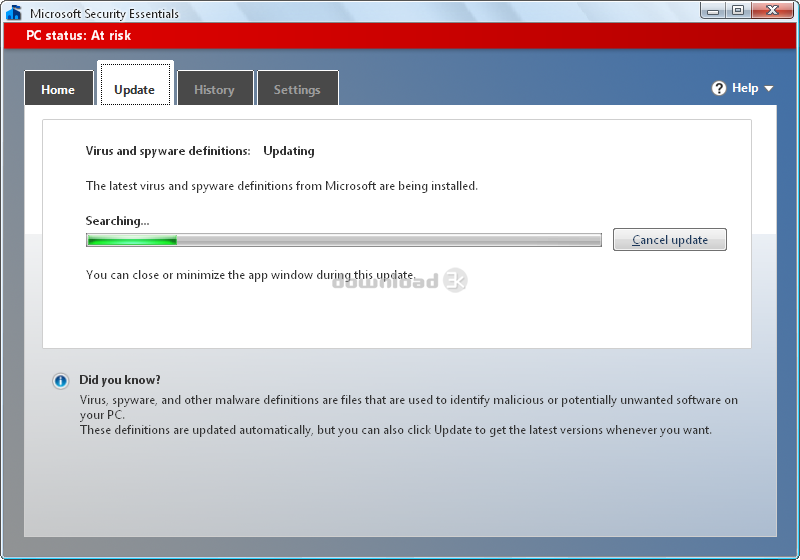Viewport: 800px width, 560px height.
Task: Click the Microsoft Security Essentials title bar icon
Action: click(14, 13)
